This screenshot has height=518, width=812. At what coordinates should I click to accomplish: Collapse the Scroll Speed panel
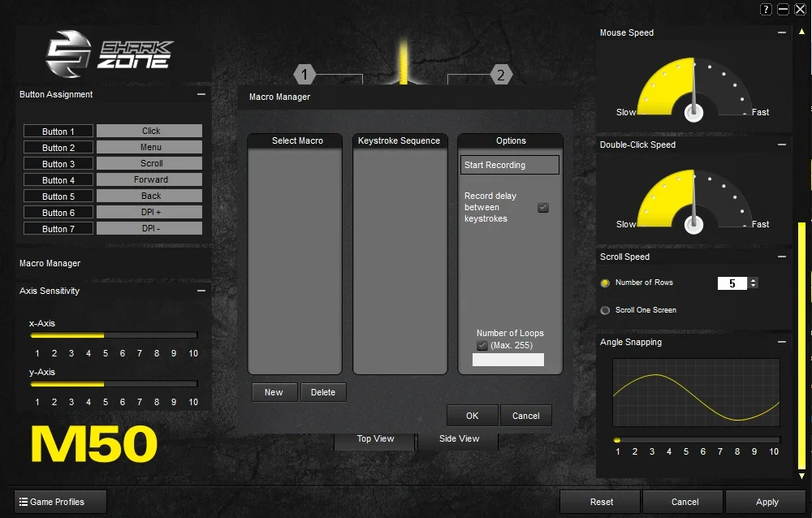click(782, 257)
